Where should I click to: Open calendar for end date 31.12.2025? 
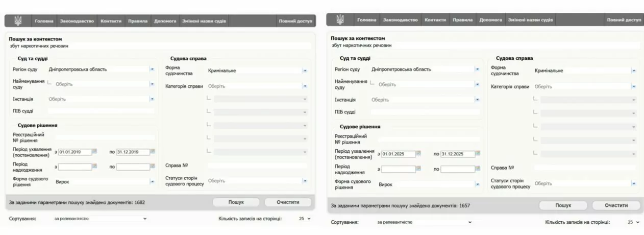tap(478, 153)
